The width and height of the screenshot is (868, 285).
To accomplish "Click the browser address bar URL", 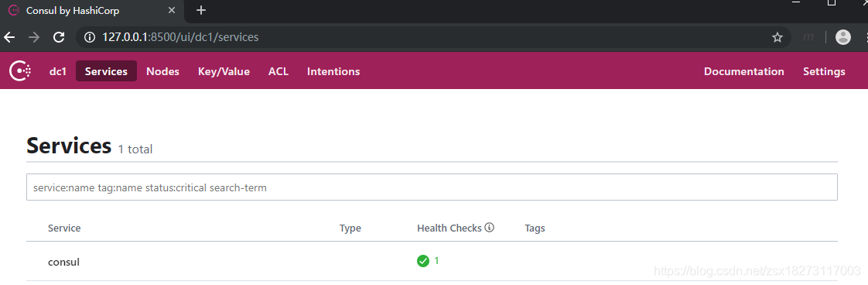I will (180, 37).
